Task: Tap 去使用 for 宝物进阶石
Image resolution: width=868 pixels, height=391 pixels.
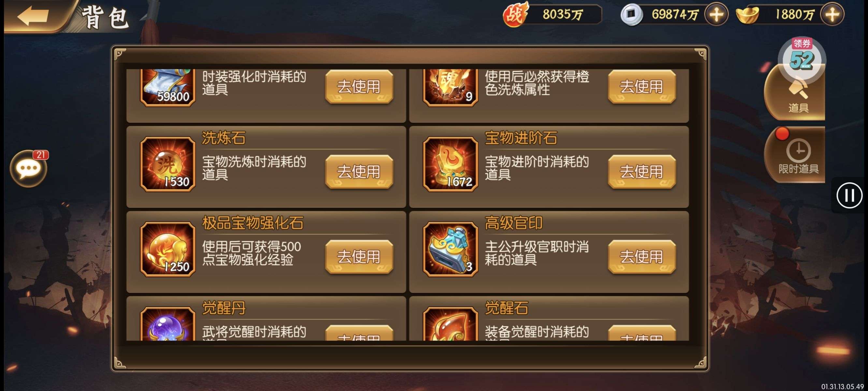Action: coord(642,172)
